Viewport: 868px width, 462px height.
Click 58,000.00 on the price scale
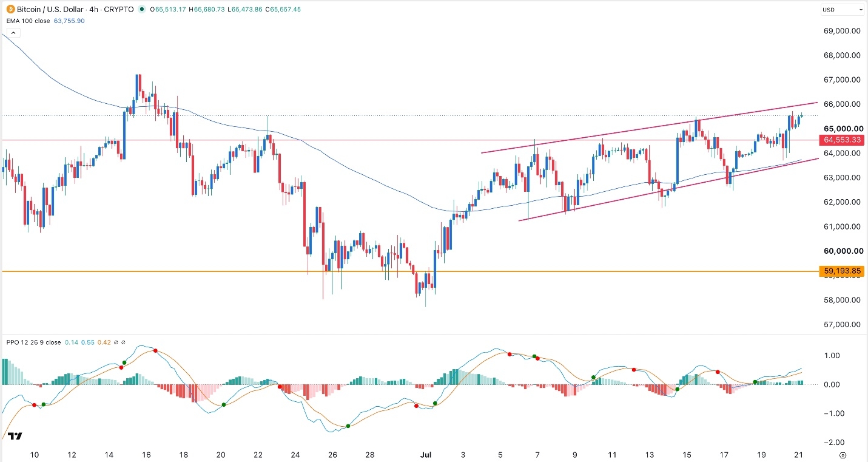841,300
